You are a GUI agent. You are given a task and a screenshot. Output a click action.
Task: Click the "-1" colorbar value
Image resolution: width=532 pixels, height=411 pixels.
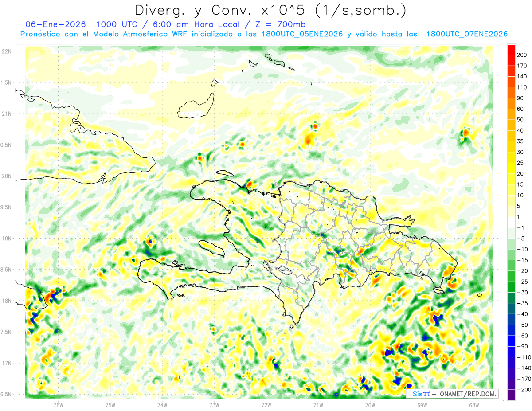(520, 228)
